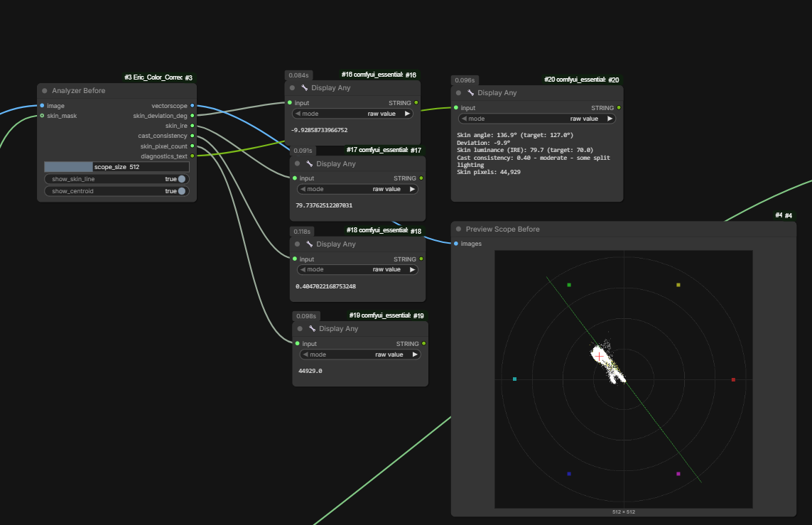Adjust the scope_size 512 slider
Viewport: 812px width, 525px height.
tap(117, 167)
